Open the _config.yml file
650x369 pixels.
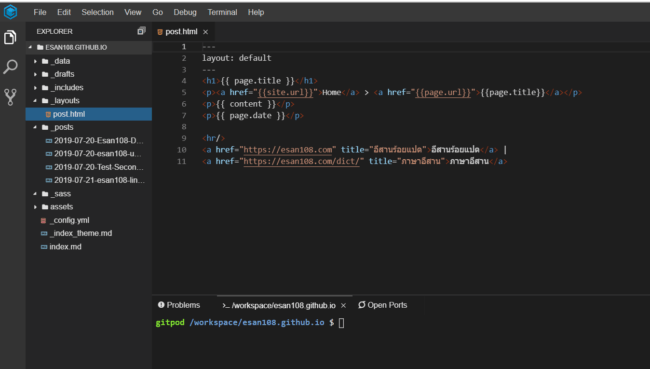(89, 220)
